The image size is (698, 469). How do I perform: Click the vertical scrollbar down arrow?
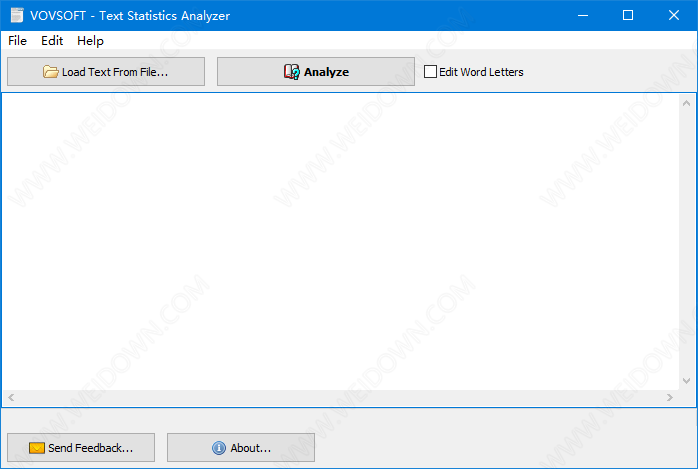coord(686,381)
